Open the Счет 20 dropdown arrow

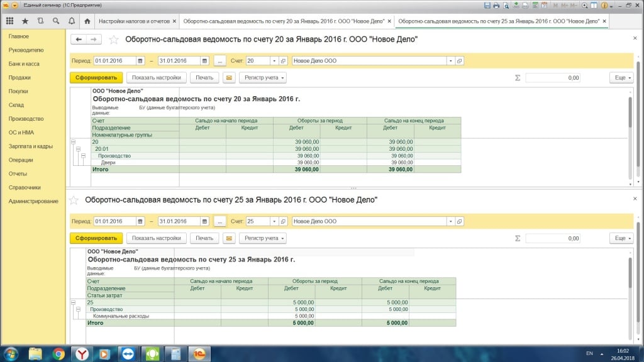click(274, 61)
